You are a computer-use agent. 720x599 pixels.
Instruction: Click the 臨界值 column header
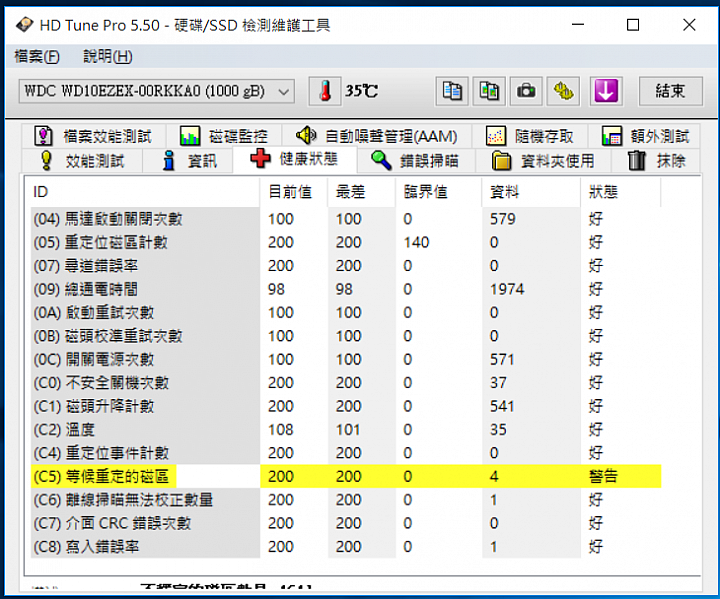(439, 192)
